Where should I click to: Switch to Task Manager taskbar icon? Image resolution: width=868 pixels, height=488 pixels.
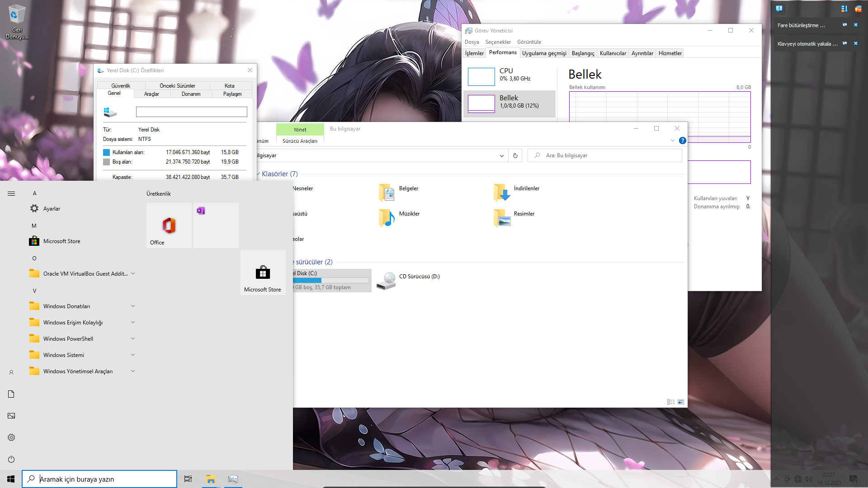[233, 479]
